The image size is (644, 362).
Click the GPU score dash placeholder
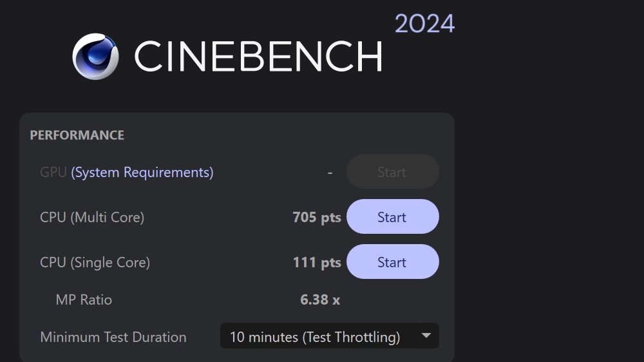[330, 173]
